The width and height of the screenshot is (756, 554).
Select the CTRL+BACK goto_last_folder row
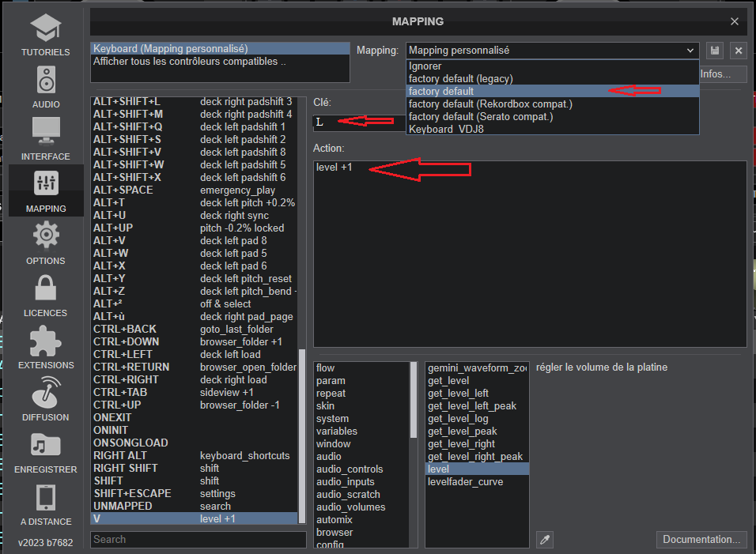click(x=195, y=329)
